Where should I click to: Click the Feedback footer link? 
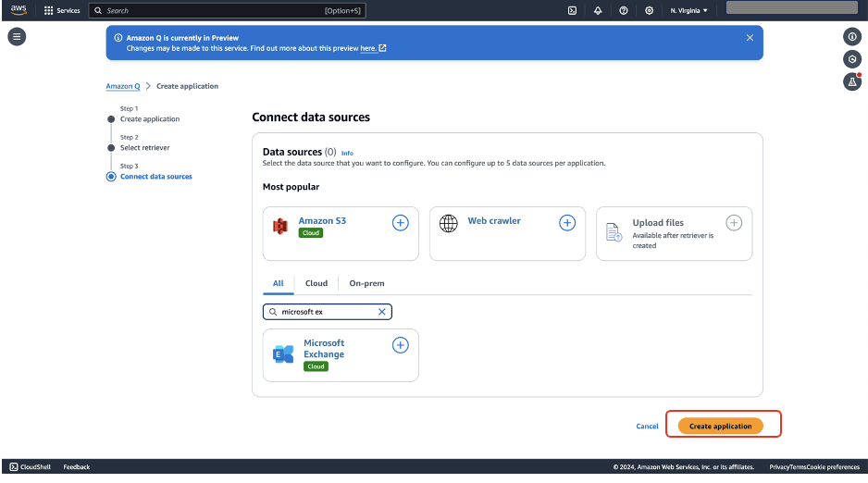[x=77, y=467]
